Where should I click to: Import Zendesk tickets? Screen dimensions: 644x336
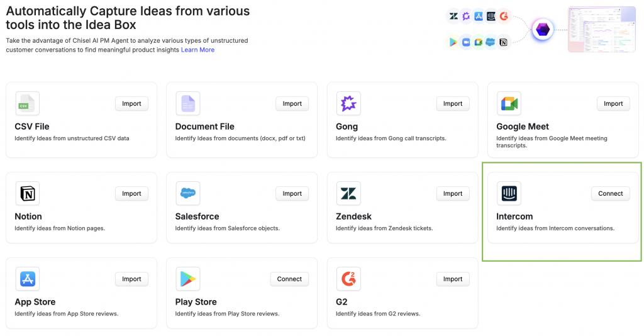click(453, 194)
